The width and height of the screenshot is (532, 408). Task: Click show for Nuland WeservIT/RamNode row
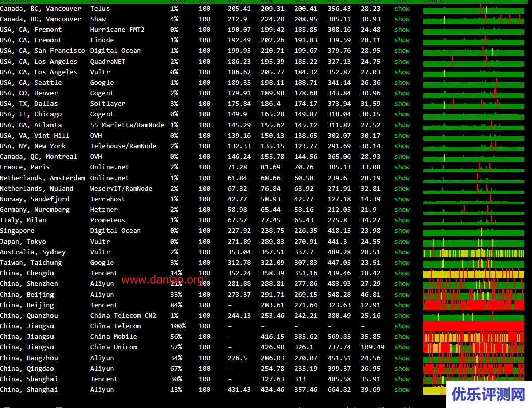(402, 189)
